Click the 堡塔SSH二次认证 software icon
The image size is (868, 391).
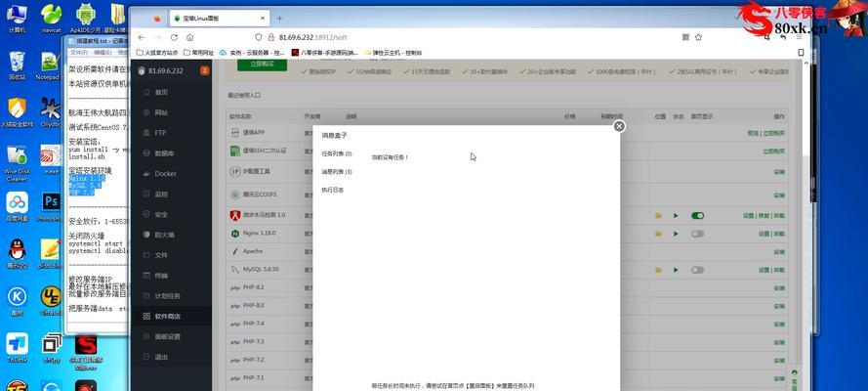(234, 151)
